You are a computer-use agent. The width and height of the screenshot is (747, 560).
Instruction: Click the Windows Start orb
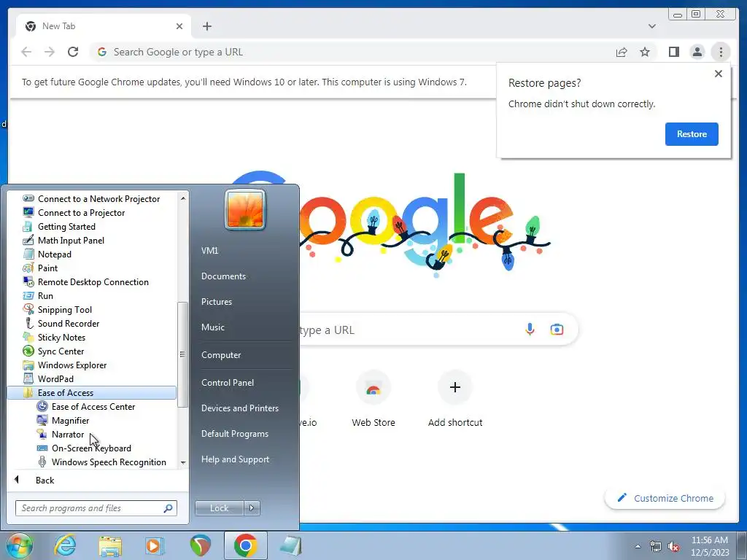(x=19, y=545)
